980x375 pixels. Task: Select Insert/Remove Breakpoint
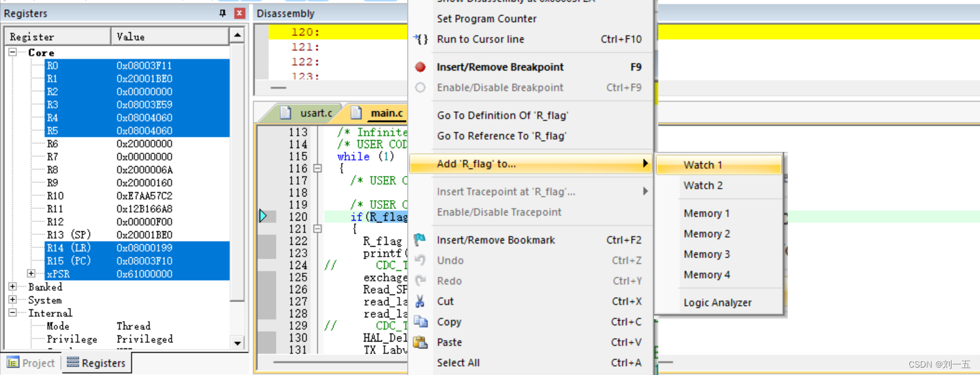click(x=500, y=67)
